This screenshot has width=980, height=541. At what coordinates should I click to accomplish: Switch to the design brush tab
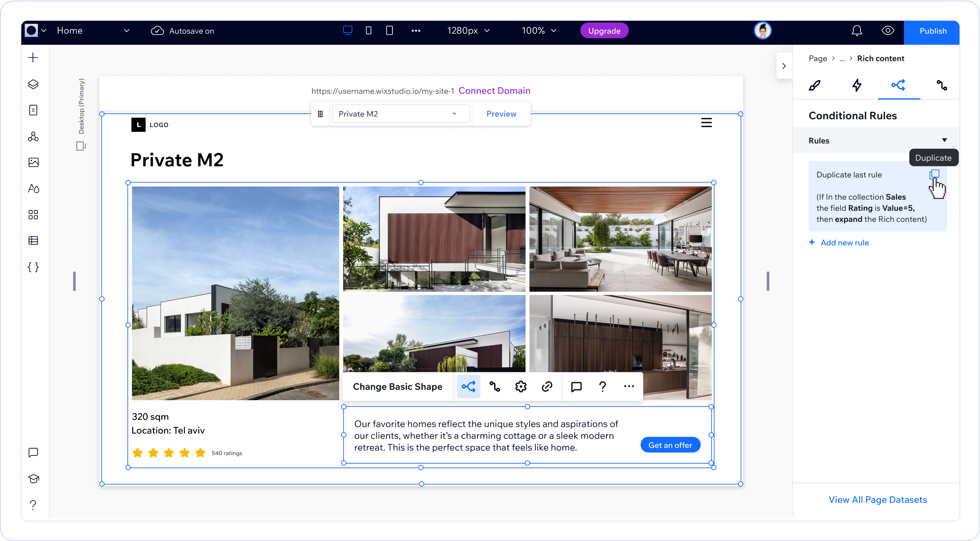(814, 85)
